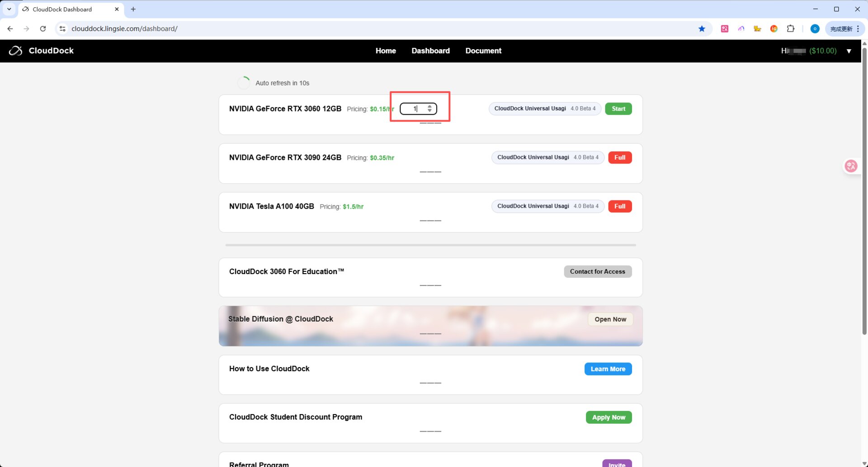Start the RTX 3060 12GB instance
Screen dimensions: 868x467
618,109
